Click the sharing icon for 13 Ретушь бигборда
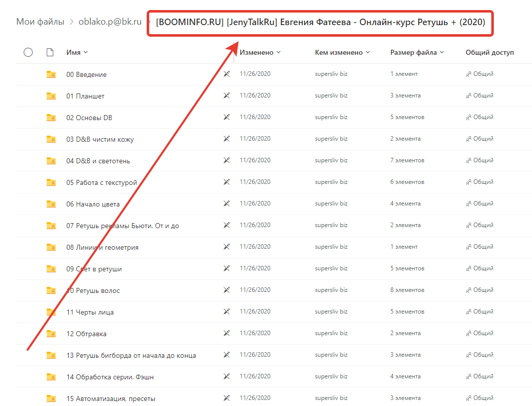The width and height of the screenshot is (532, 406). [x=469, y=355]
